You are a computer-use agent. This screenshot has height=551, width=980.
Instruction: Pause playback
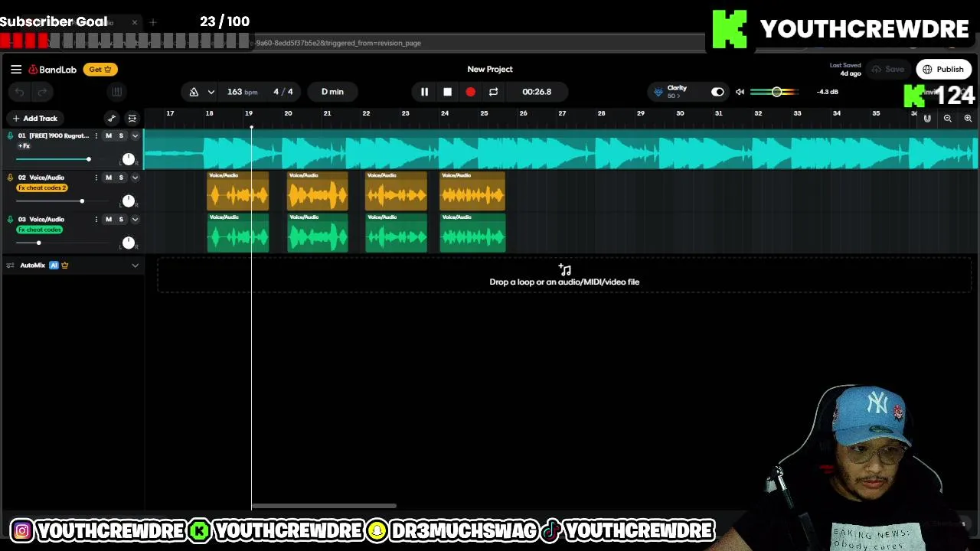[x=424, y=92]
